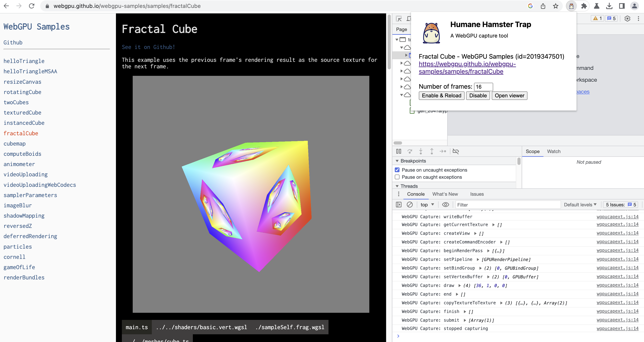Show the console sidebar icon
The width and height of the screenshot is (644, 342).
(399, 205)
